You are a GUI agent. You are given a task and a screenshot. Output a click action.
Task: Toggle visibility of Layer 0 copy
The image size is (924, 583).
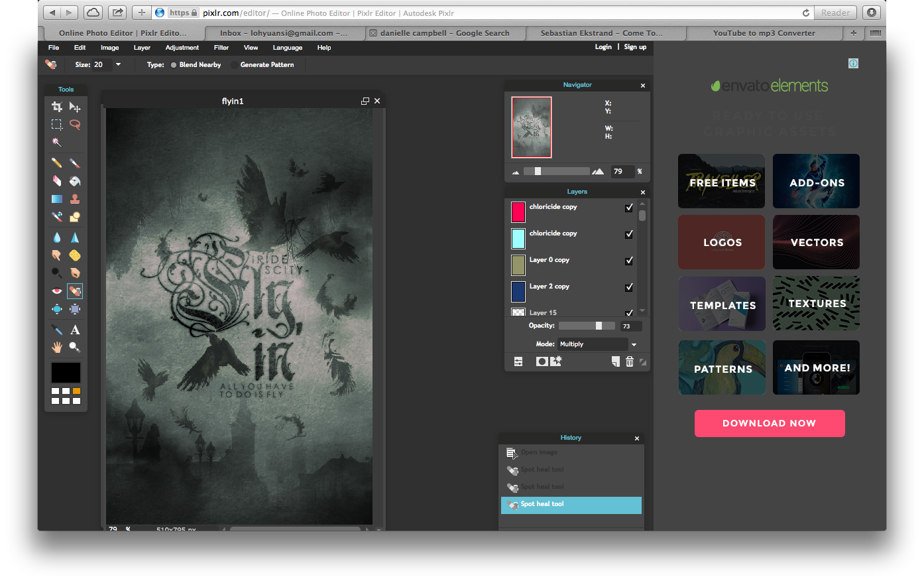click(x=629, y=261)
